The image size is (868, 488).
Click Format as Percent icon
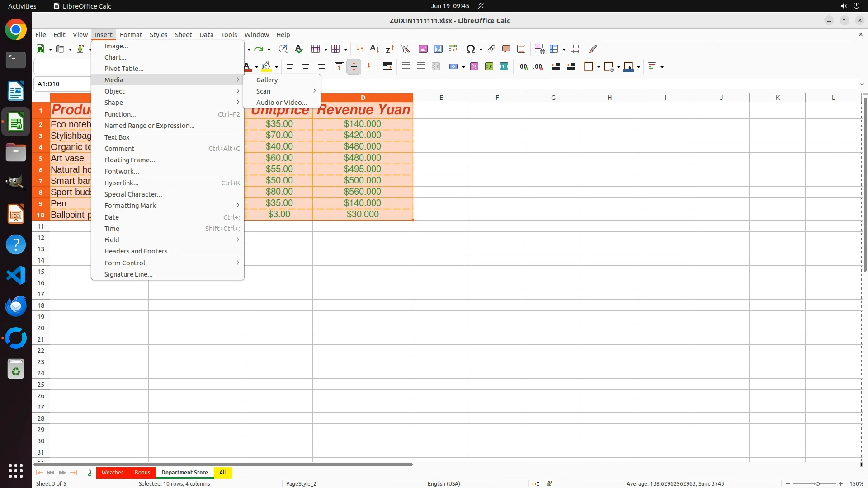pos(474,67)
